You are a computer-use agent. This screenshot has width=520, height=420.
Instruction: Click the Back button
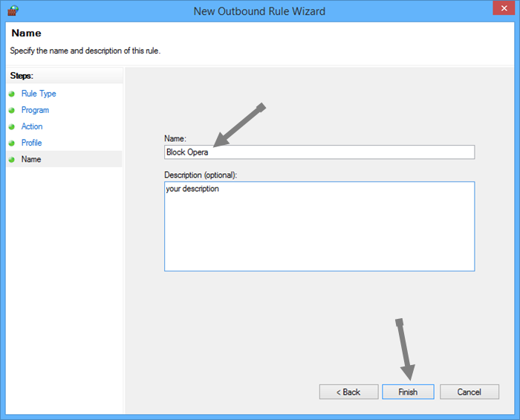(348, 392)
